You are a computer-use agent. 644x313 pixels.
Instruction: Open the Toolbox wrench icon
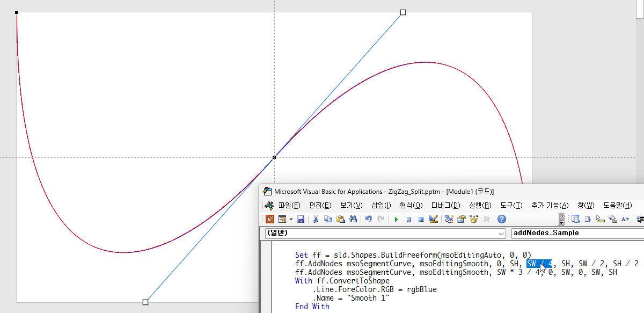[486, 219]
